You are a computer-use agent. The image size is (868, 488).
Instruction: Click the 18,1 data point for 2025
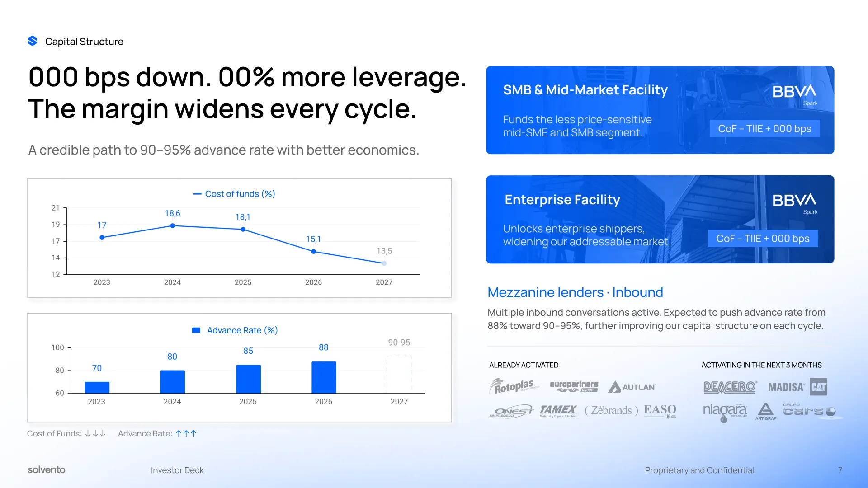[x=243, y=229]
